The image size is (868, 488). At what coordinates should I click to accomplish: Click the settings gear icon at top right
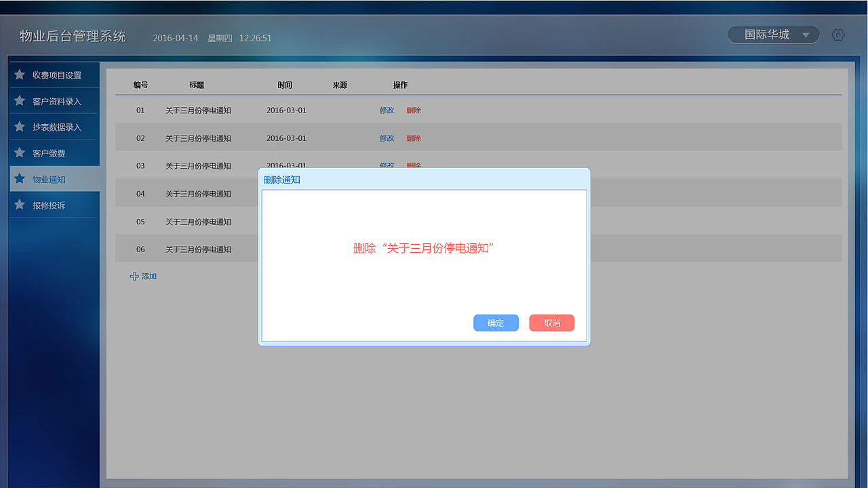click(x=838, y=35)
